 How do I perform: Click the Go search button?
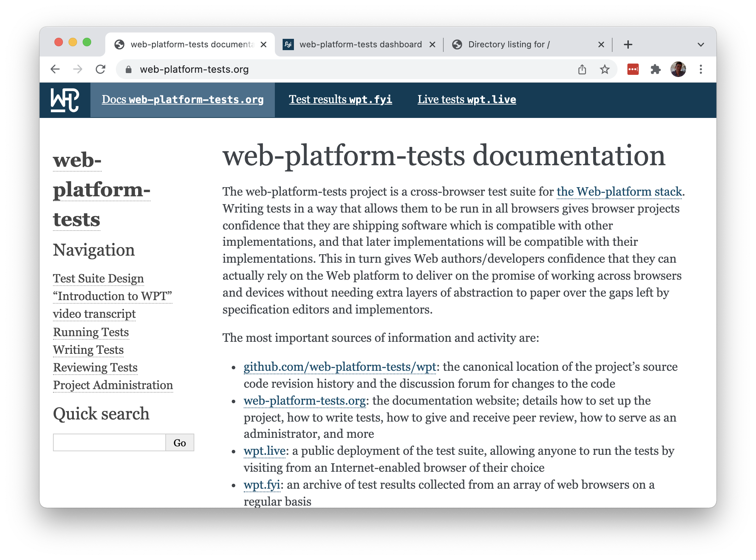point(180,442)
